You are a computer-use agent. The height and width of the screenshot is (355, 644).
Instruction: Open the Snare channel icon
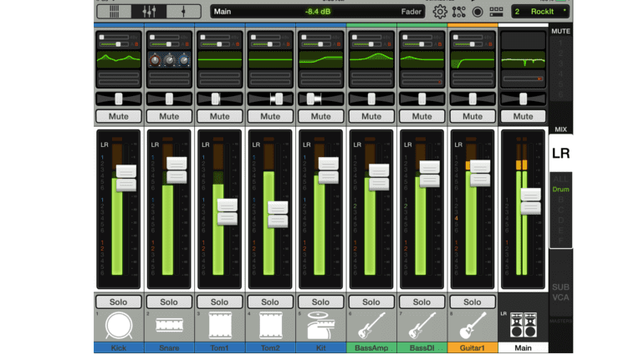point(169,326)
